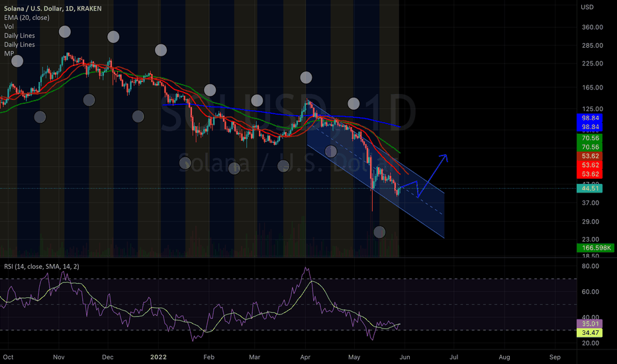The height and width of the screenshot is (364, 617).
Task: Click the Jul label on the time axis
Action: click(453, 357)
